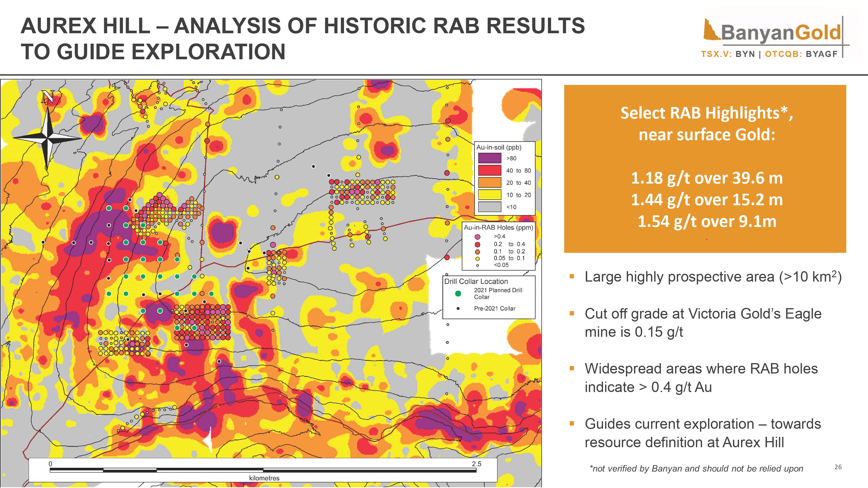Select the gray <10 soil swatch
This screenshot has height=488, width=868.
pyautogui.click(x=490, y=207)
